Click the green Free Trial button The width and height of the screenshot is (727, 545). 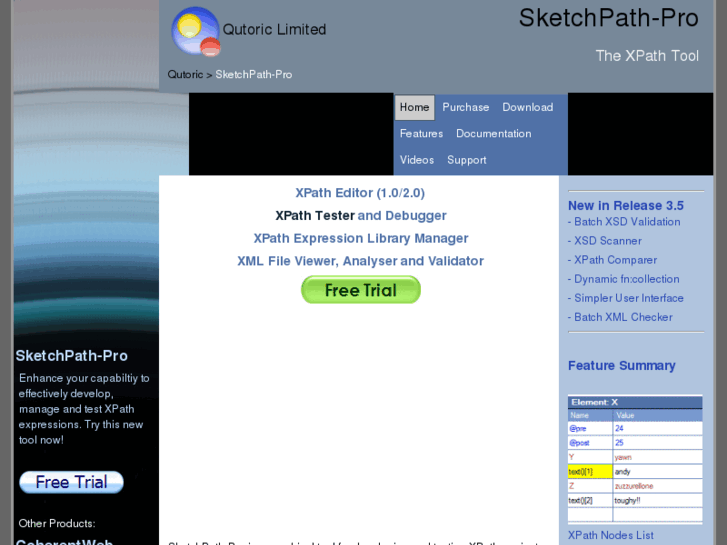[361, 290]
